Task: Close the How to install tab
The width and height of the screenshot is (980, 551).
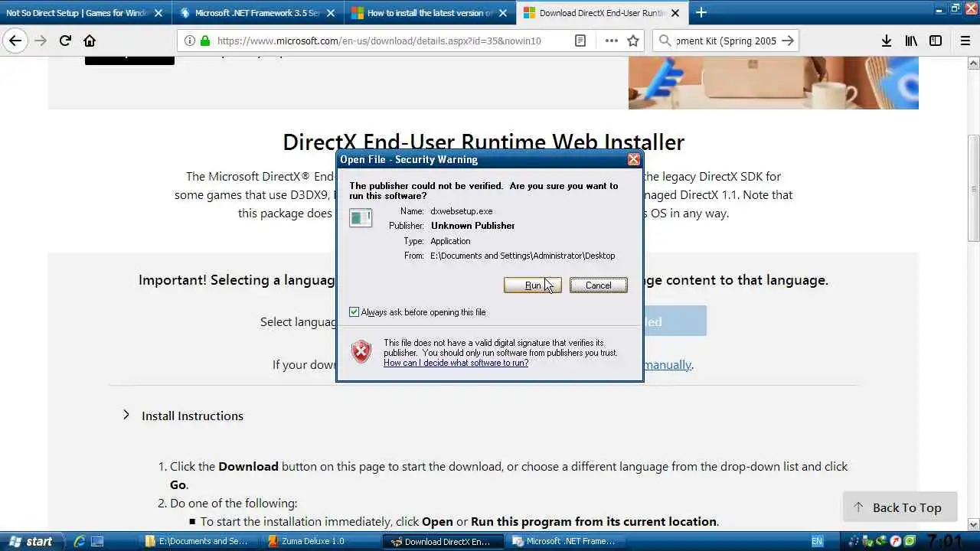Action: point(503,13)
